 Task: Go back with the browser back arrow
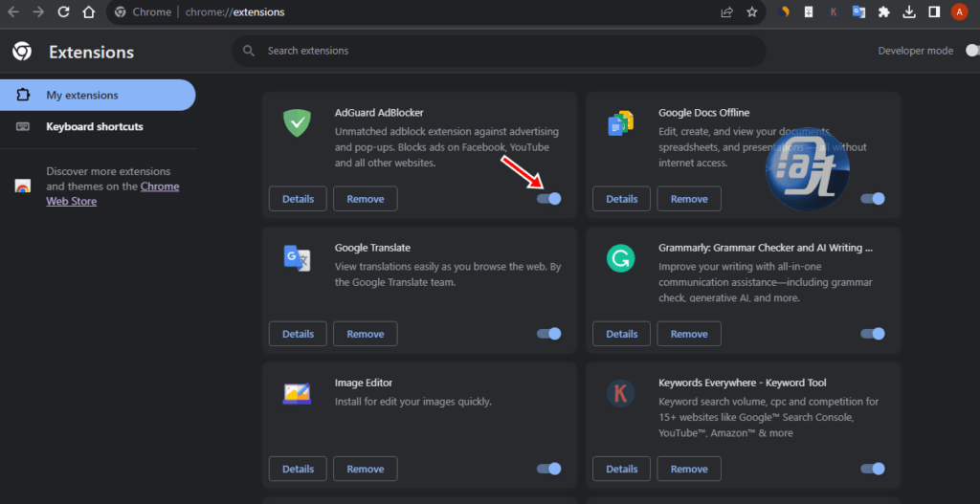13,11
